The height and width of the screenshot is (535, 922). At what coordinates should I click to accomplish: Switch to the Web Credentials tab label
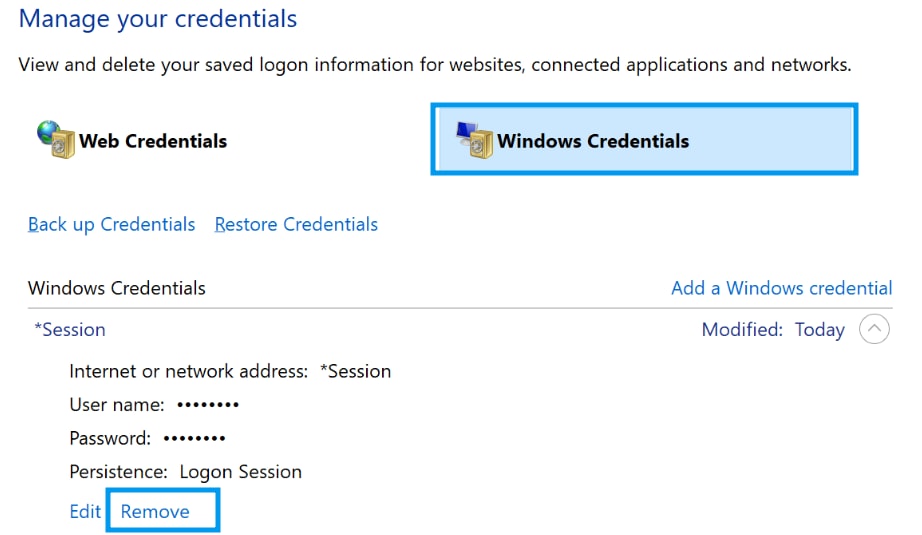tap(153, 141)
